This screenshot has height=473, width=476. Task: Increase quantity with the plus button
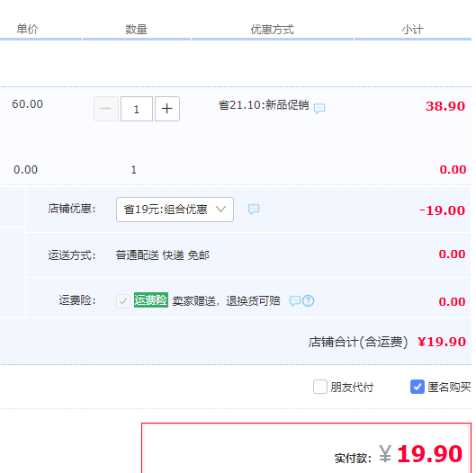point(167,109)
